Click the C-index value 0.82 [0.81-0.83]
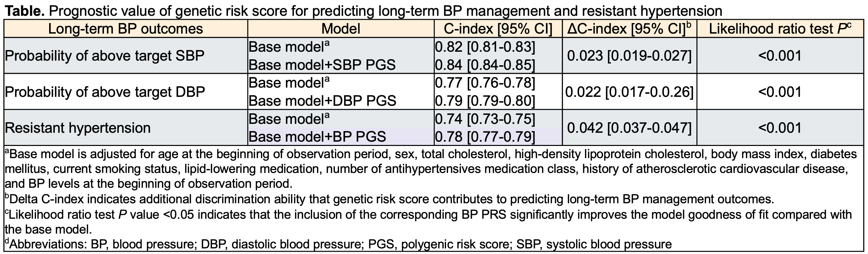The image size is (868, 254). [x=485, y=47]
